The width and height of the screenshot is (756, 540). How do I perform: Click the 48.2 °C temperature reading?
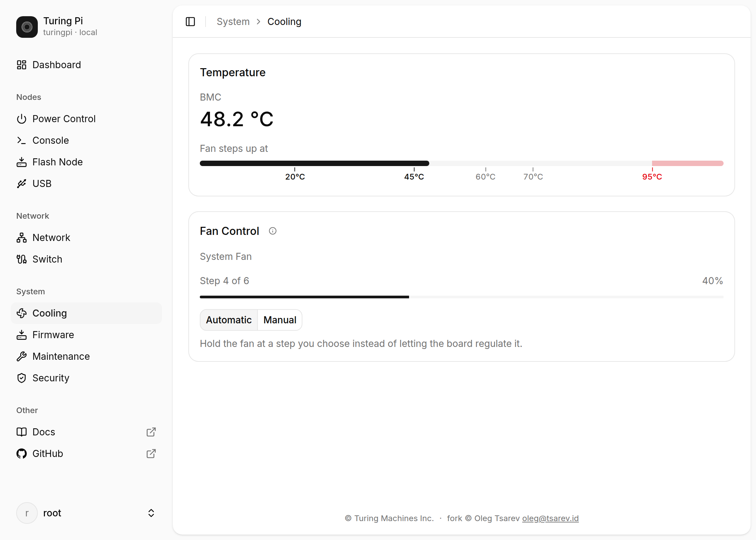(x=237, y=119)
